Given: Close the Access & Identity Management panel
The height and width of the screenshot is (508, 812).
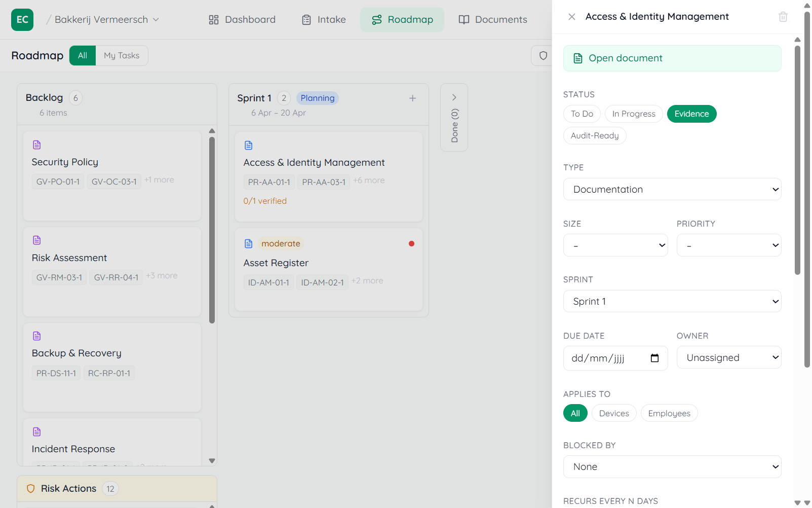Looking at the screenshot, I should (x=571, y=17).
